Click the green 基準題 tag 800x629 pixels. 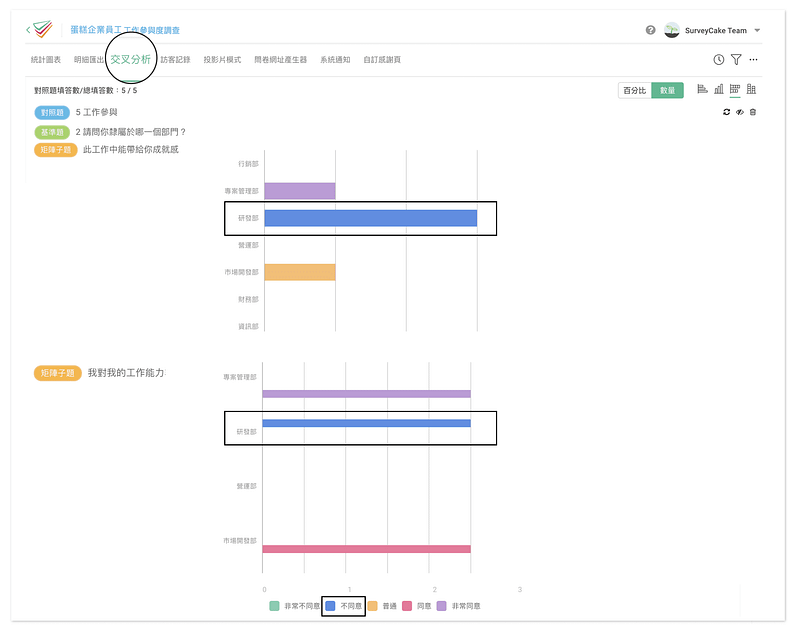coord(52,132)
